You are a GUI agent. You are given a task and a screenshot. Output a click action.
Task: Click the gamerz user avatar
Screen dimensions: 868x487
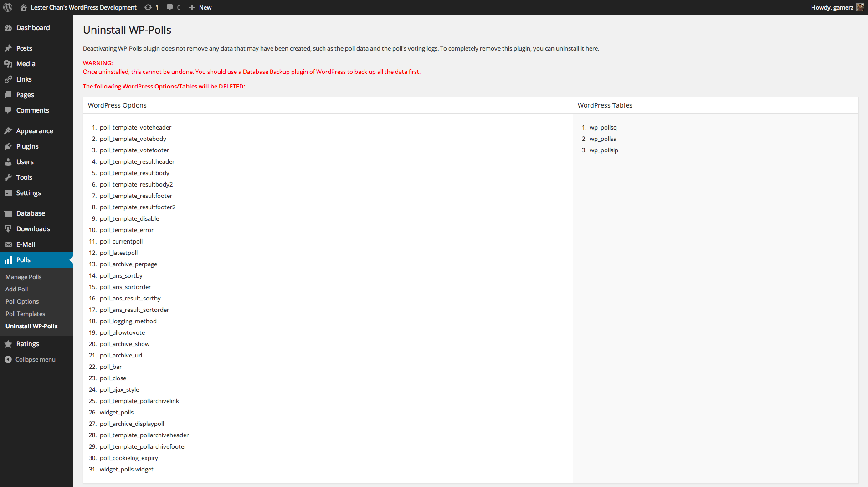[x=860, y=7]
